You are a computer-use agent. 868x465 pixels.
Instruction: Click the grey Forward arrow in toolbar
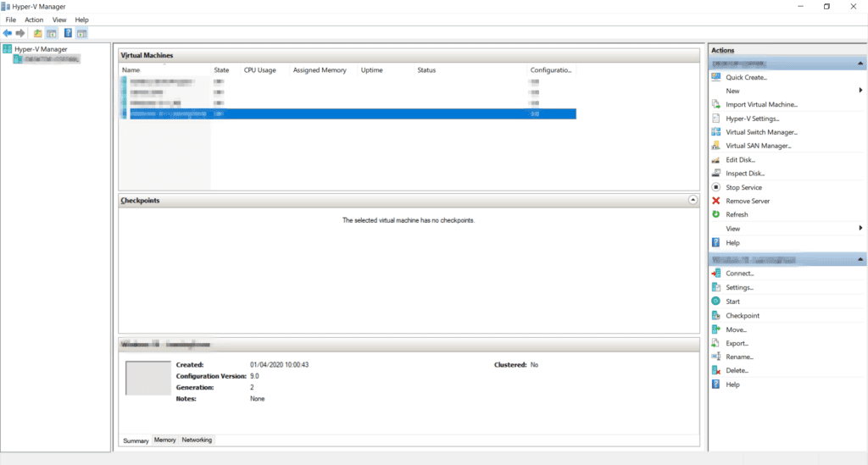[20, 33]
